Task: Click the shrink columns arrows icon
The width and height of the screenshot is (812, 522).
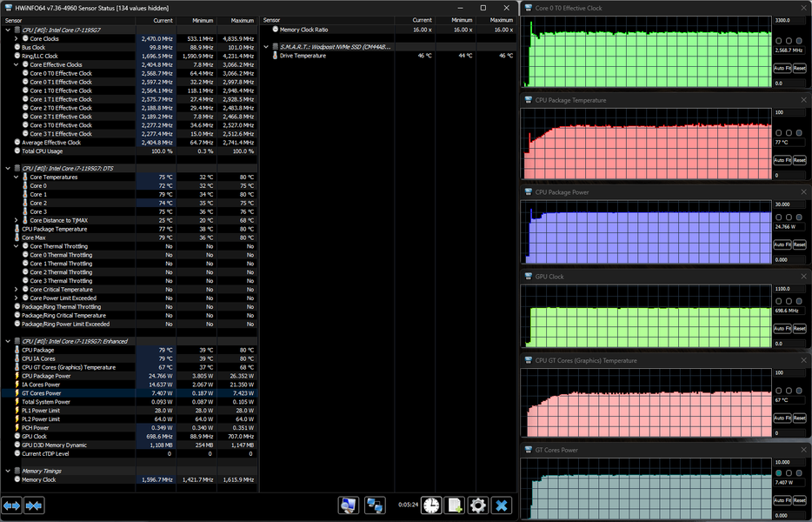Action: 34,505
